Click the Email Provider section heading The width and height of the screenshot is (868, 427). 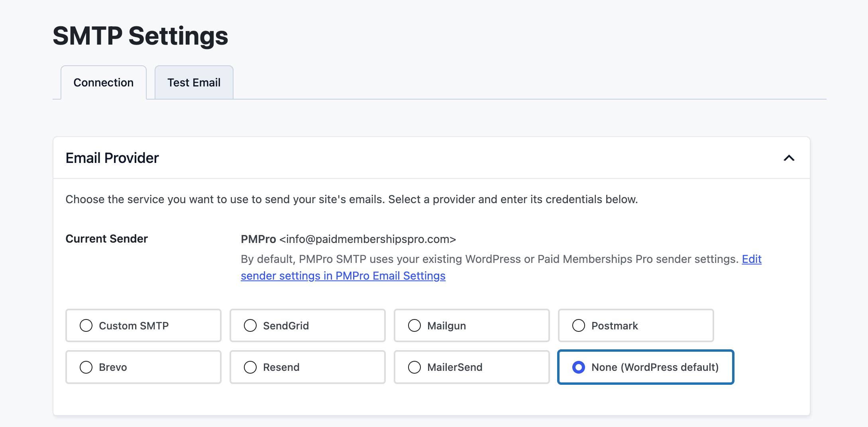coord(112,158)
